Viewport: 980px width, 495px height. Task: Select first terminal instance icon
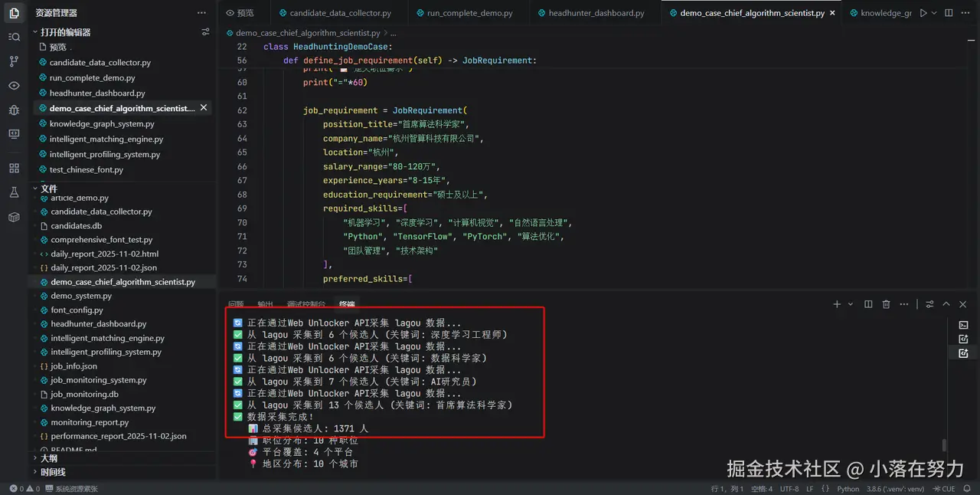tap(963, 325)
